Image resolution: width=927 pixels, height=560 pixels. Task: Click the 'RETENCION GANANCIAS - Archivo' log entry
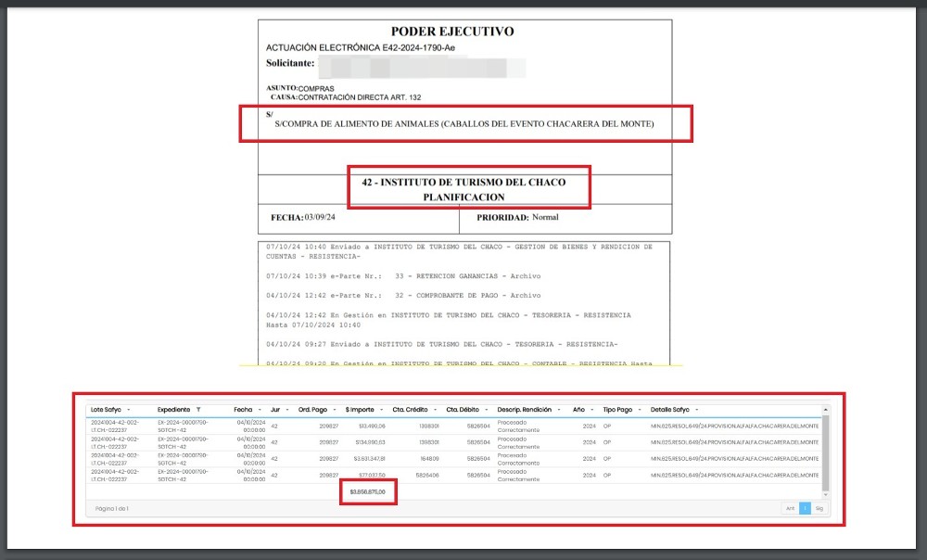(403, 276)
